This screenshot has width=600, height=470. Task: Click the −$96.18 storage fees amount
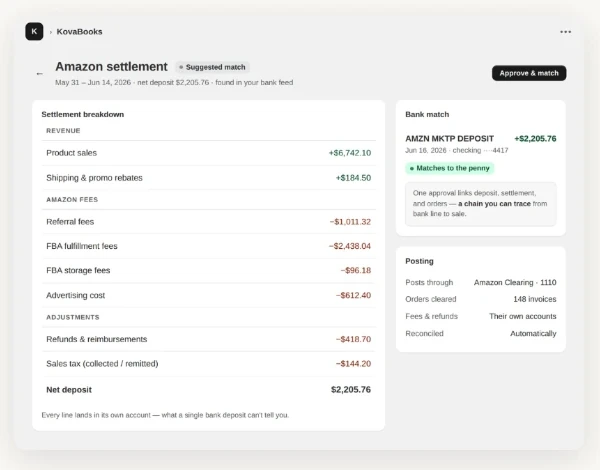tap(355, 271)
